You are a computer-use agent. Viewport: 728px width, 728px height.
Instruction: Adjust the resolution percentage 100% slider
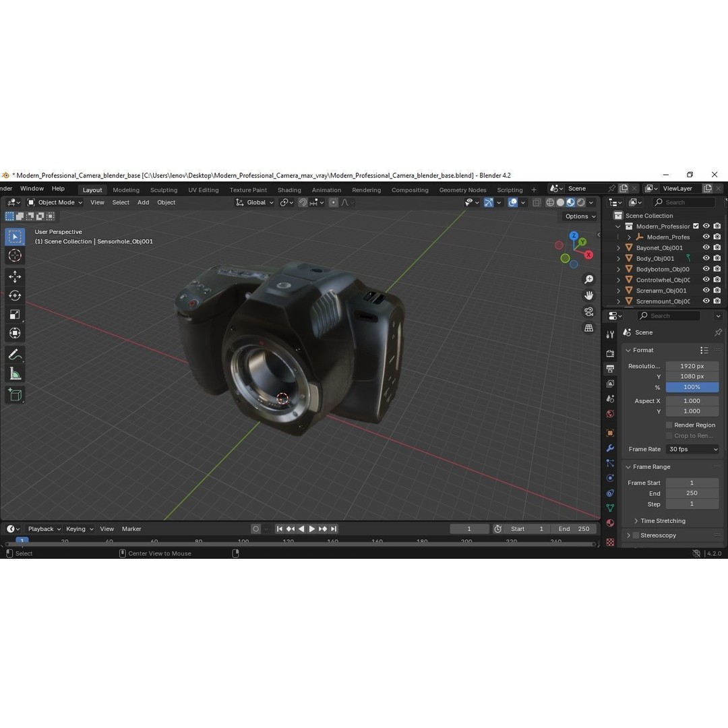point(692,387)
